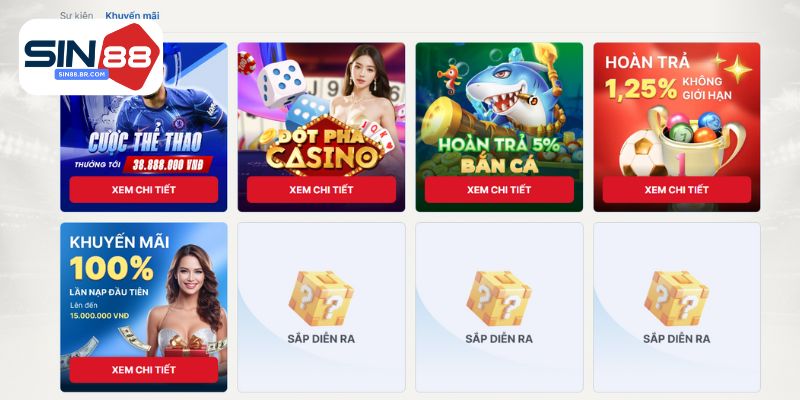Screen dimensions: 800x400
Task: Click Xem Chi Tiết under Cược Thể Thao
Action: [144, 190]
